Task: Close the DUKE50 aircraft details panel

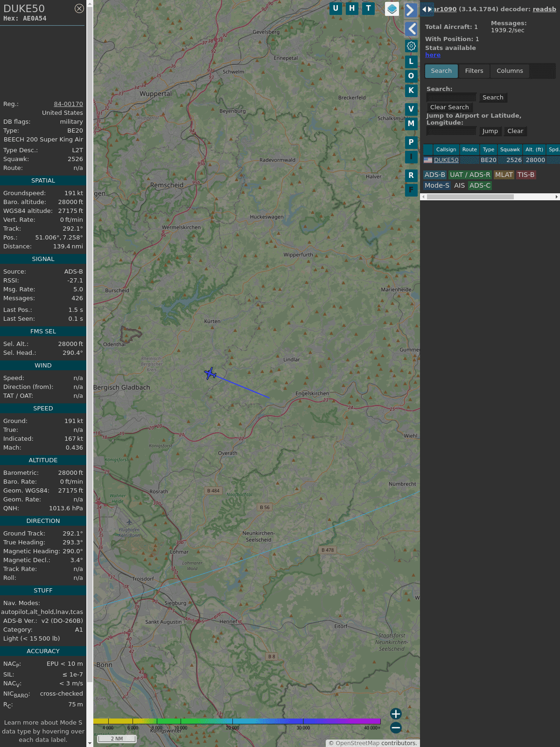Action: (x=79, y=8)
